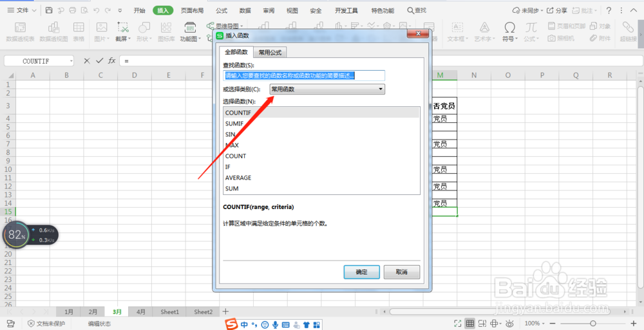This screenshot has height=330, width=644.
Task: Click the 艺术字 word art icon
Action: pyautogui.click(x=485, y=32)
